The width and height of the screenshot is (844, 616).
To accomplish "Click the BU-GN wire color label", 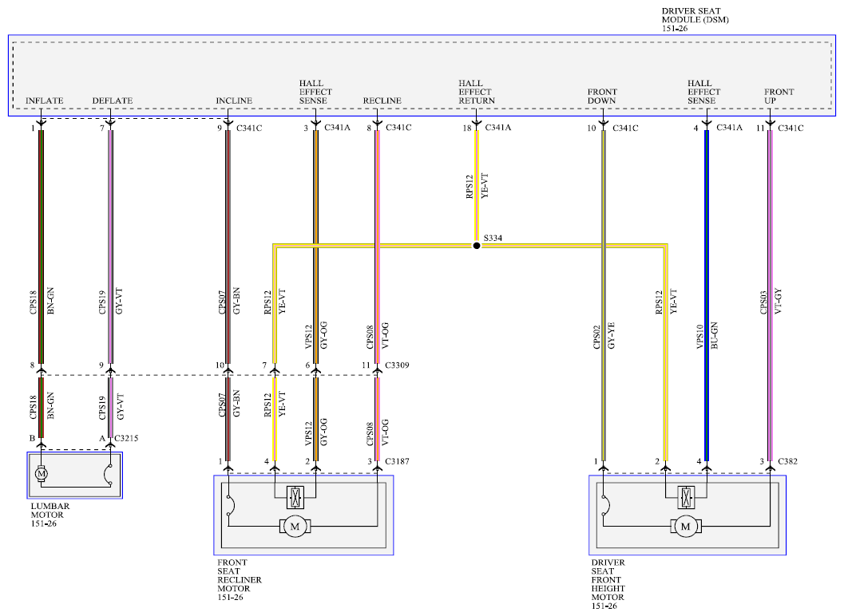I will click(x=715, y=335).
